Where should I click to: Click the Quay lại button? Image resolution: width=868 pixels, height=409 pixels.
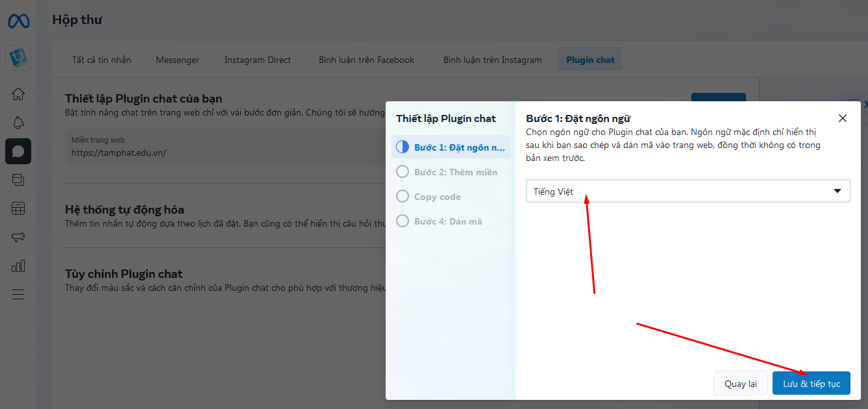pyautogui.click(x=740, y=384)
